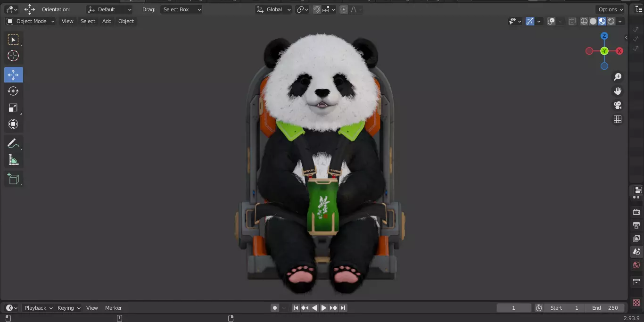Image resolution: width=644 pixels, height=322 pixels.
Task: Open viewport selectability and visibility dropdown
Action: (515, 21)
